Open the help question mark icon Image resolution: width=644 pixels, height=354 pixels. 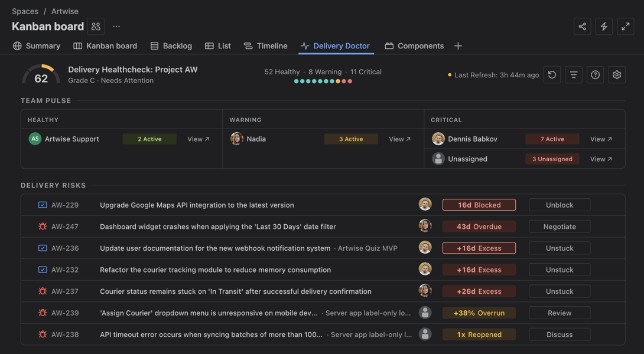(x=595, y=75)
